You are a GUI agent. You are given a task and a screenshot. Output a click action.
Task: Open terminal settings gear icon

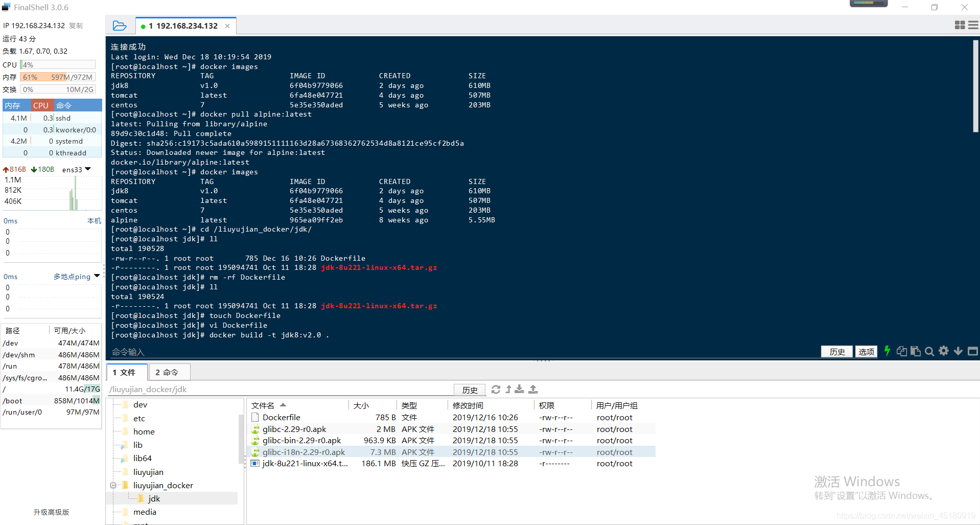(x=944, y=351)
